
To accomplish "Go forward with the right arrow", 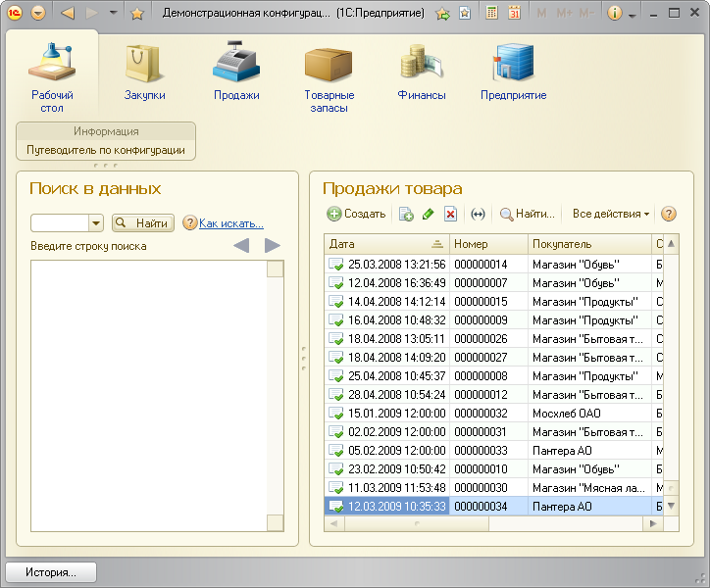I will [92, 13].
